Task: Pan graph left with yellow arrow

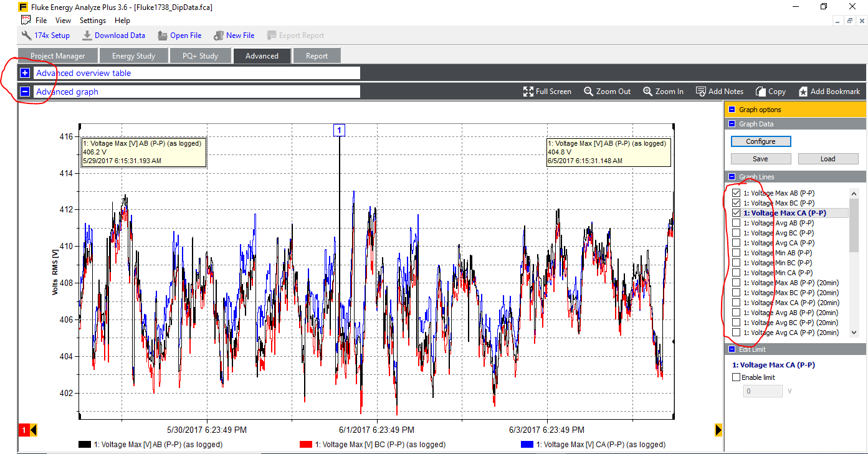Action: coord(34,430)
